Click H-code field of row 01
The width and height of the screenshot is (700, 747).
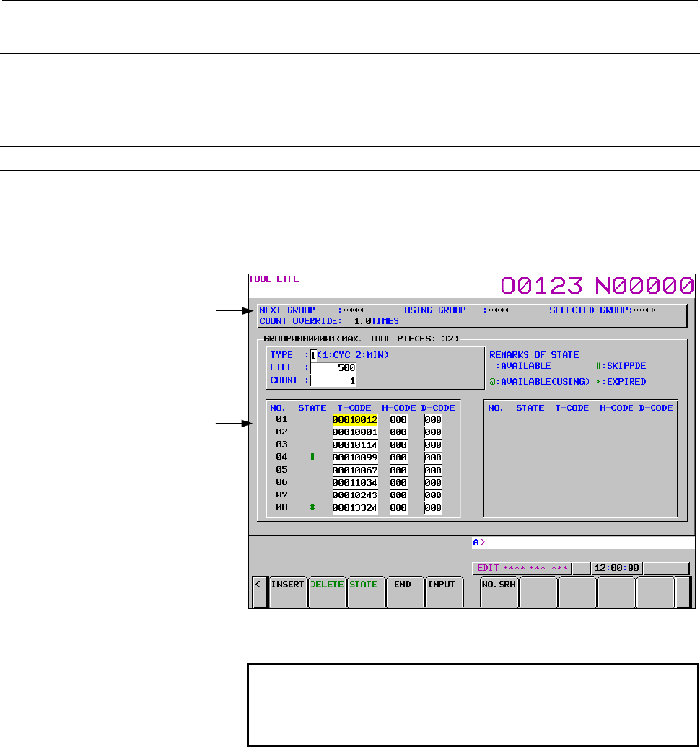398,420
